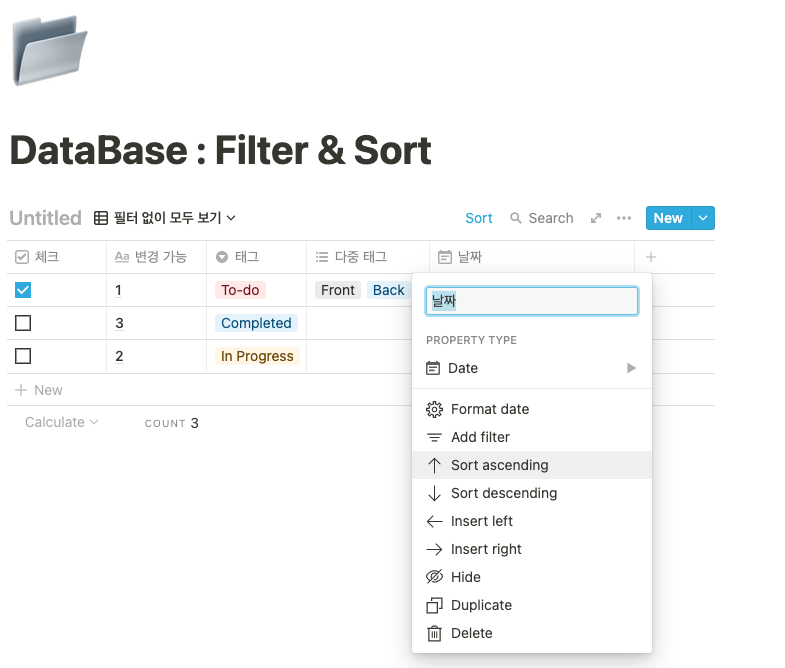Click the Untitled database title

tap(46, 218)
